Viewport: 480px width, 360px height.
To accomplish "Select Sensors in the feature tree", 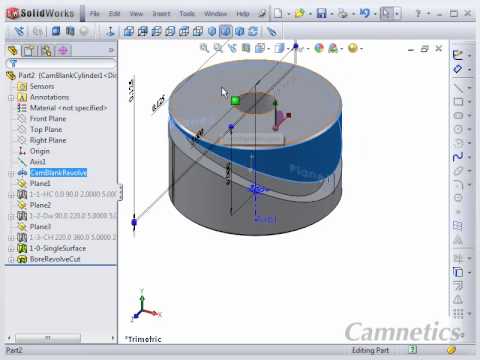I will coord(42,86).
